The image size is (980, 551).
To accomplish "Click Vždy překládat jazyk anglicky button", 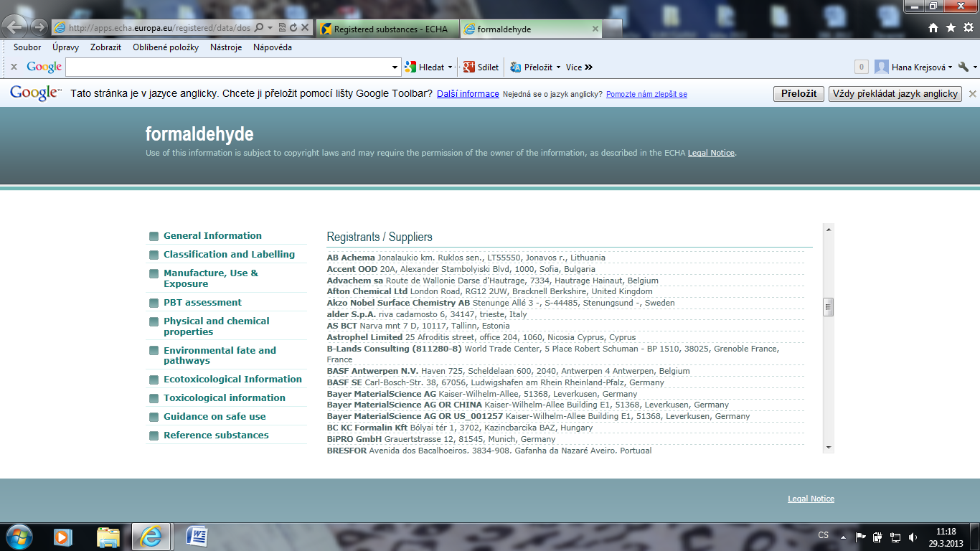I will (895, 94).
